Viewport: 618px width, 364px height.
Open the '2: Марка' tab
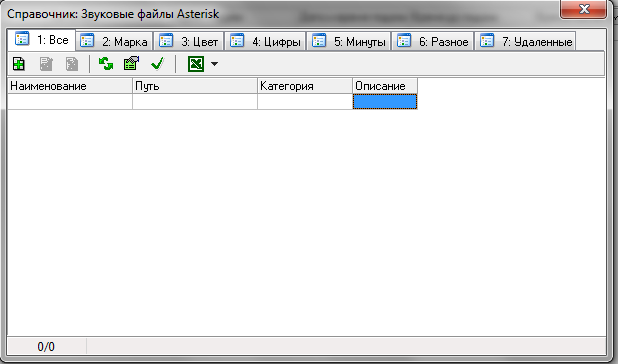pyautogui.click(x=114, y=41)
